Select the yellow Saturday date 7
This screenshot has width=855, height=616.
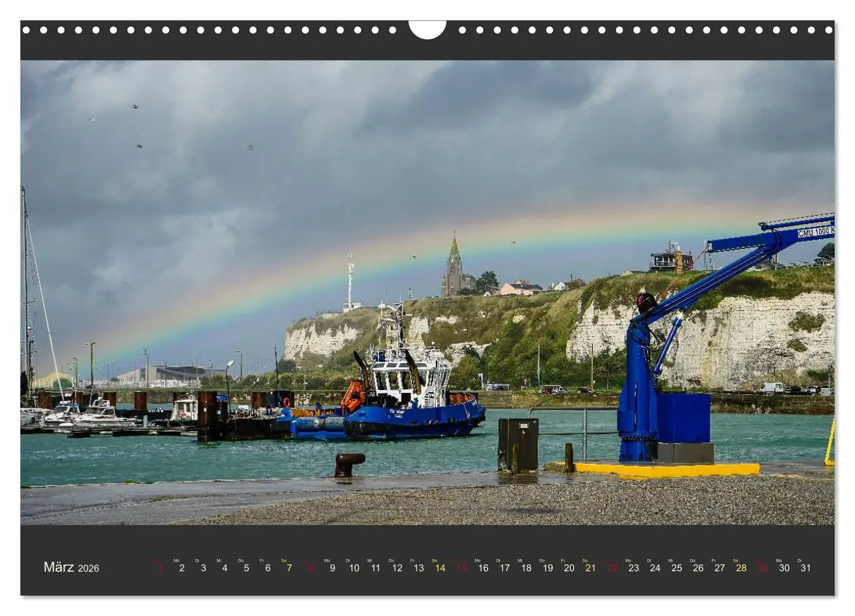[289, 568]
